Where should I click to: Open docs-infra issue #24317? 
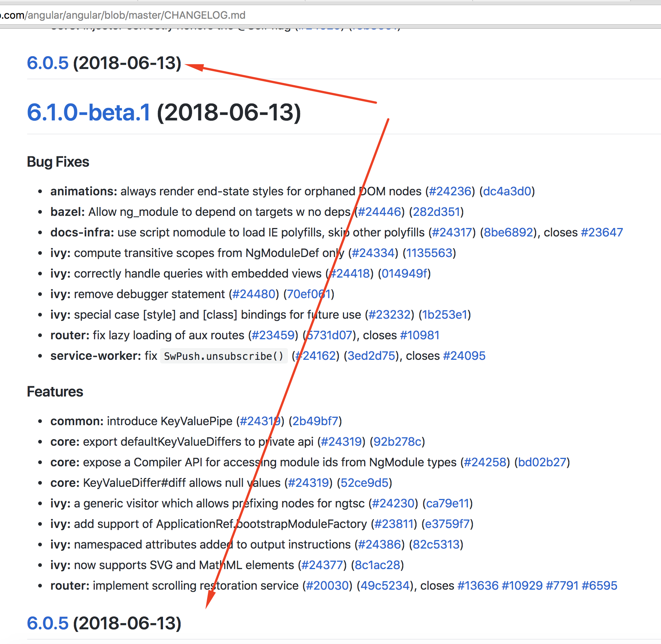[x=452, y=232]
